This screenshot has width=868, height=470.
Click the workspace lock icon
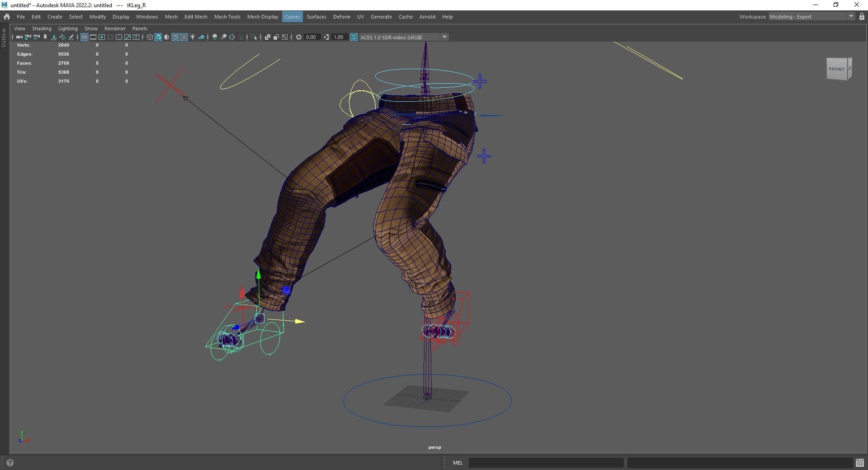click(862, 17)
